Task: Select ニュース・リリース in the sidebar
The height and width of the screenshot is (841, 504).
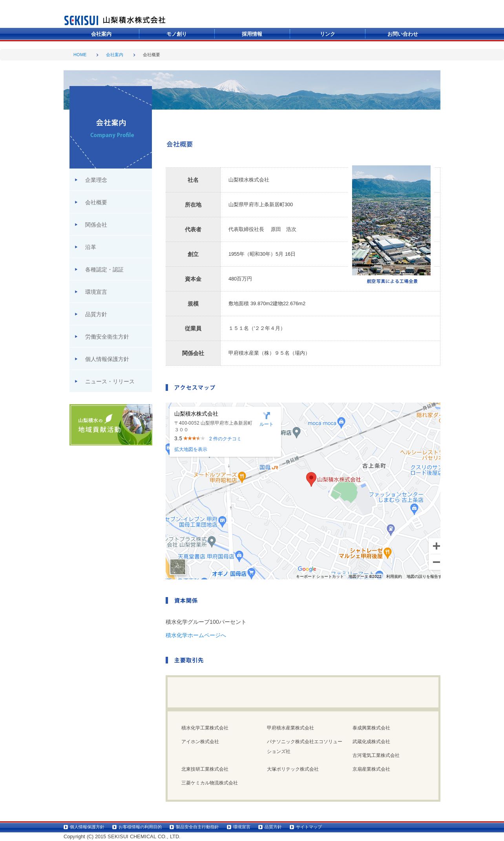Action: tap(111, 381)
